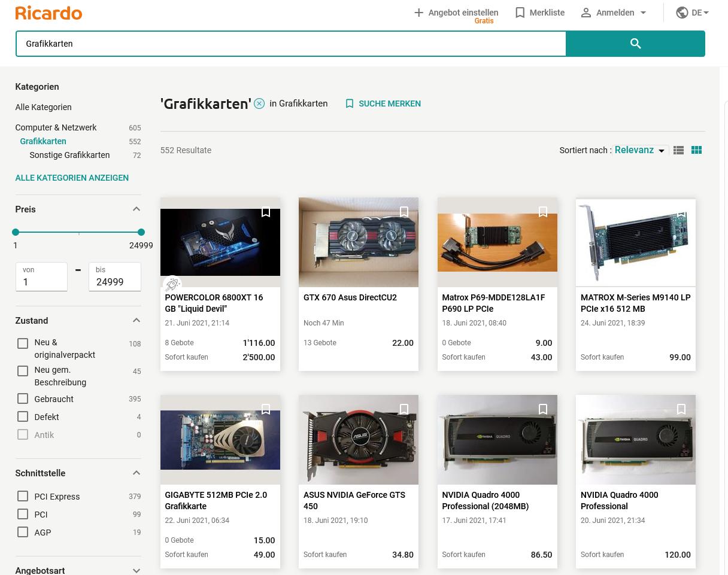Screen dimensions: 728x575
Task: Bookmark the GTX 670 Asus DirectCU2 listing
Action: (x=404, y=212)
